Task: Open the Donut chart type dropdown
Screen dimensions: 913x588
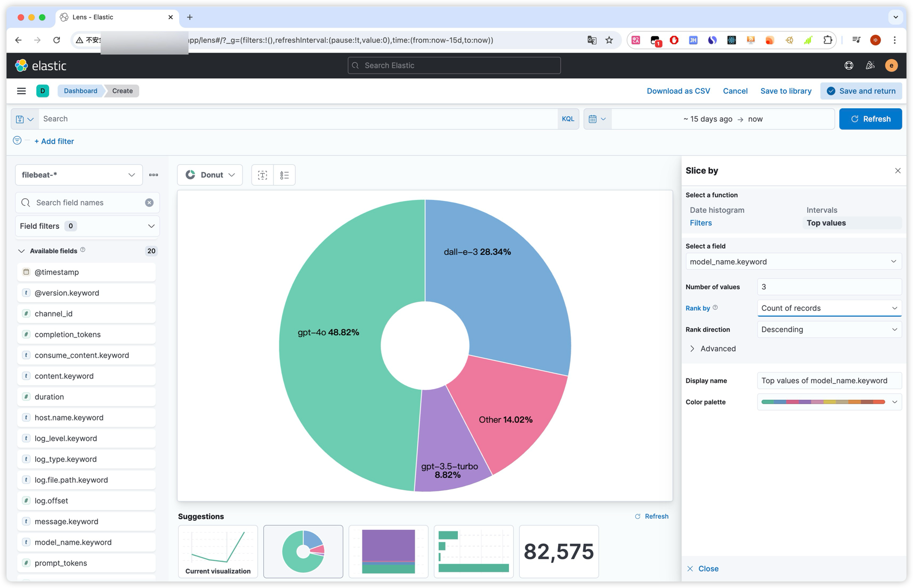Action: coord(210,175)
